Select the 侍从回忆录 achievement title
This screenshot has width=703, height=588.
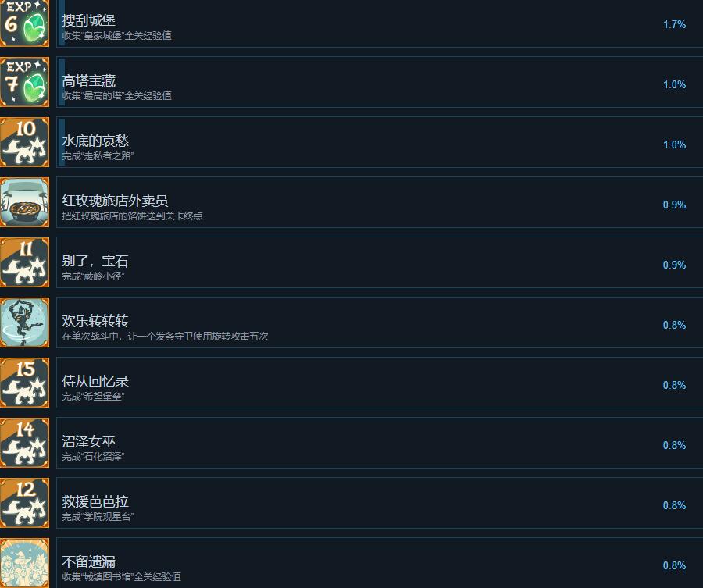point(95,381)
